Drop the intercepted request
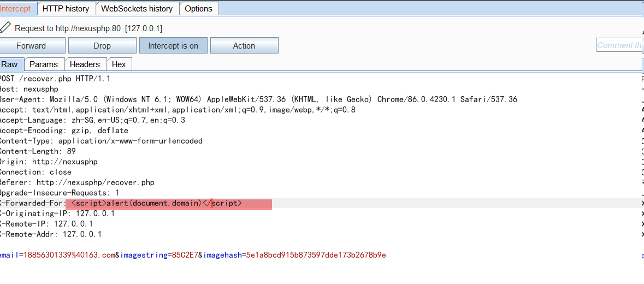This screenshot has height=284, width=644. click(102, 45)
